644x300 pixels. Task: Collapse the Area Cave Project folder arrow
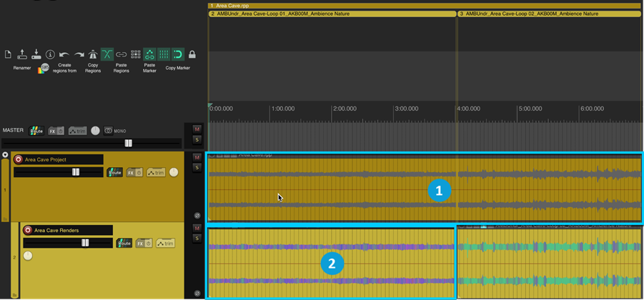click(x=5, y=155)
